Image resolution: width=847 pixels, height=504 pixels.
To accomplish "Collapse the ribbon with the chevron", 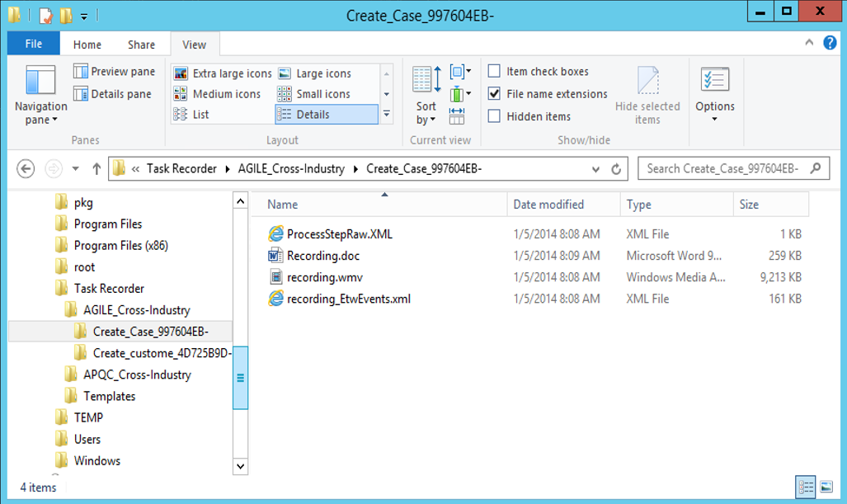I will tap(811, 44).
